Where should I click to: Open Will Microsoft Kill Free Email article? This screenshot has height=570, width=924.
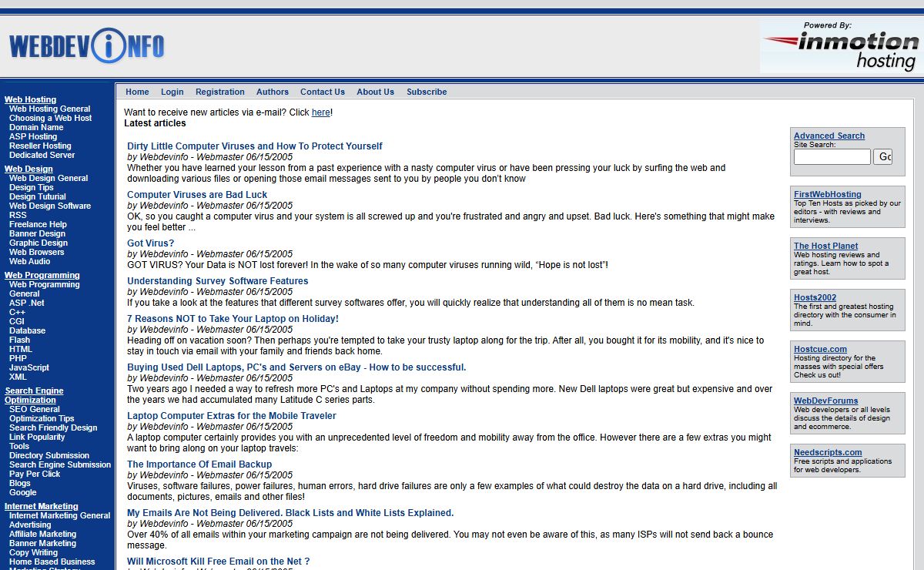pos(219,562)
